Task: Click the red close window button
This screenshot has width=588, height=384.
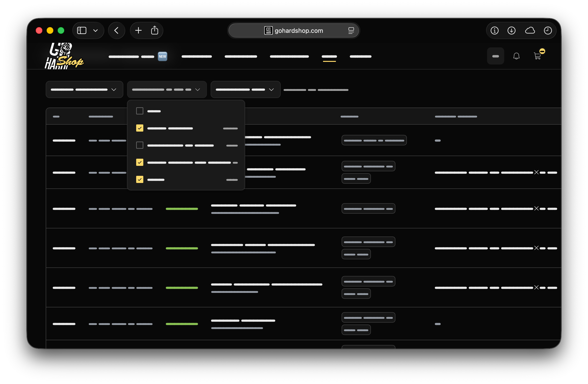Action: pyautogui.click(x=39, y=30)
